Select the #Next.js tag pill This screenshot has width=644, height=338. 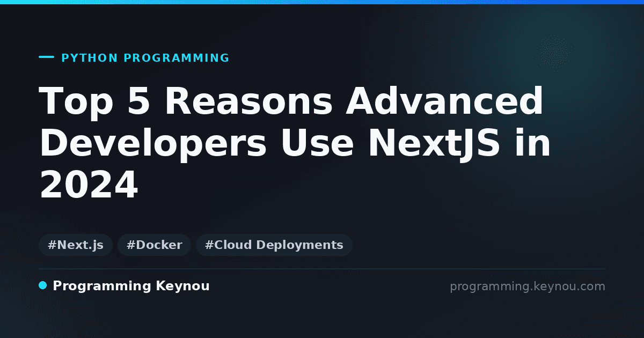[76, 245]
